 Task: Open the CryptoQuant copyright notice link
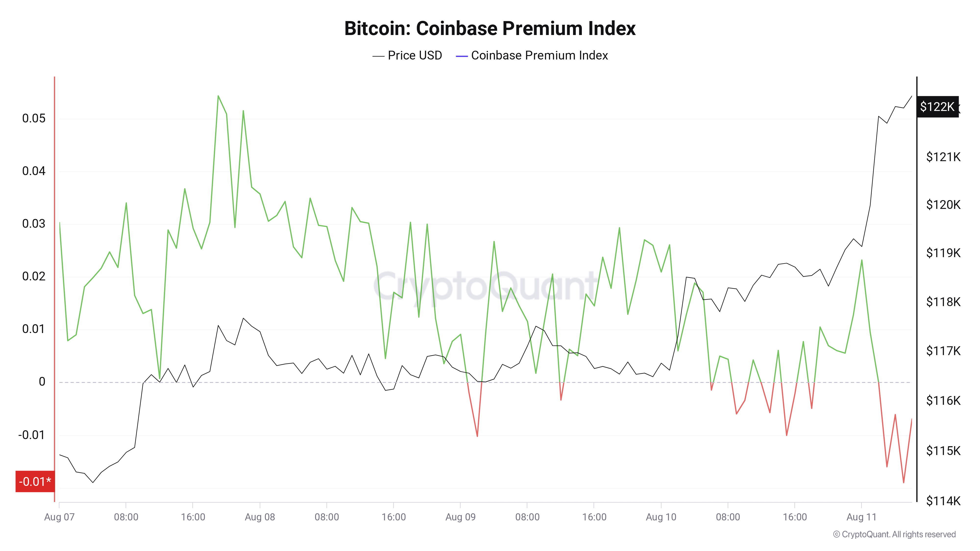click(x=894, y=534)
